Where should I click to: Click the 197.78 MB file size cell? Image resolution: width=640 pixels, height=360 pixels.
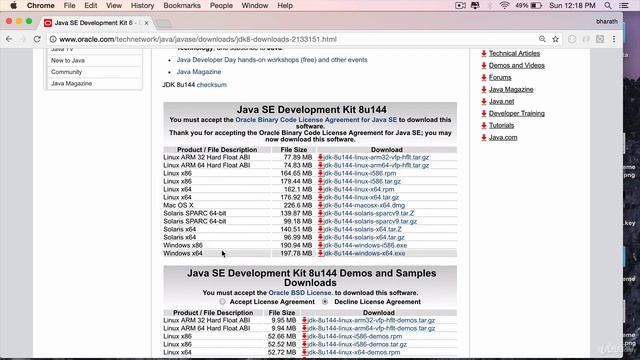pyautogui.click(x=294, y=253)
